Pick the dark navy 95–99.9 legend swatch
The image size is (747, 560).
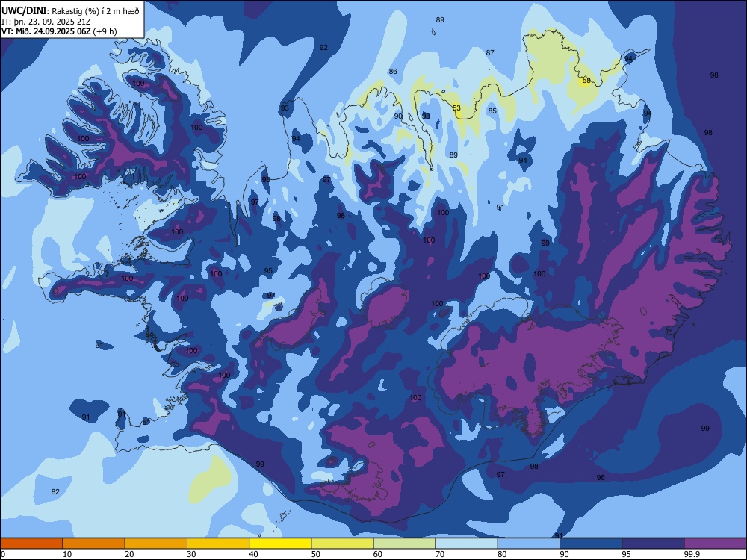point(653,544)
